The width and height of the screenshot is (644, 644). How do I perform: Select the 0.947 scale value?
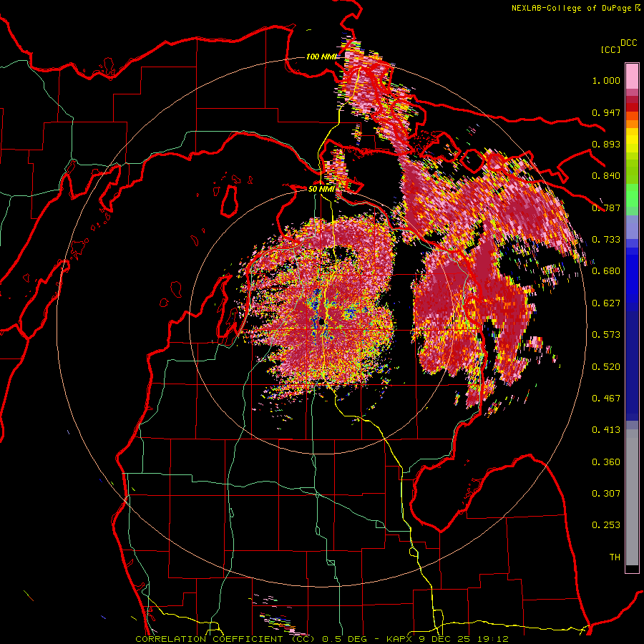[x=606, y=112]
